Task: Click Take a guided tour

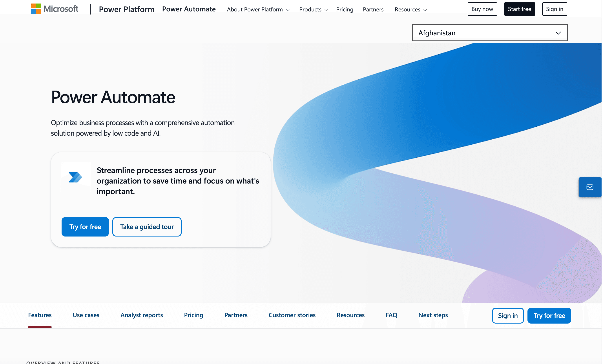Action: [147, 227]
